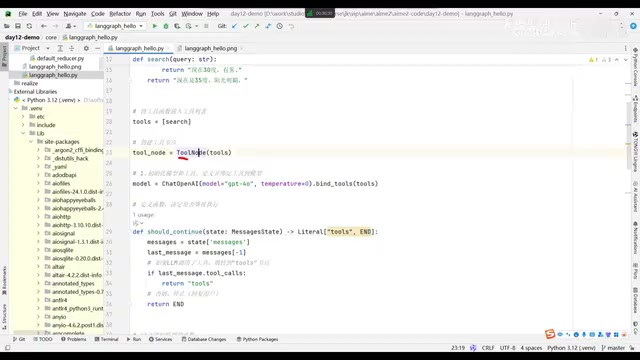The width and height of the screenshot is (640, 360).
Task: Start debugging with the bug icon
Action: point(166,26)
